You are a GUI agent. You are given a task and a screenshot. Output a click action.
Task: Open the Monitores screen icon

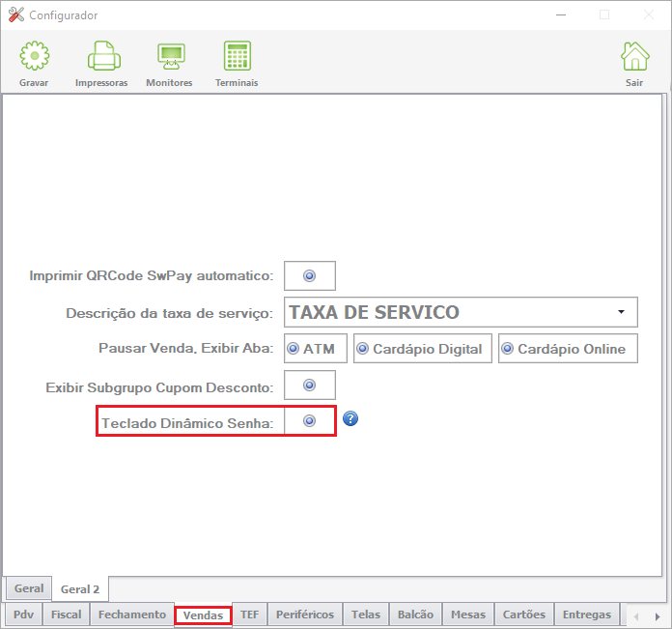[x=171, y=56]
